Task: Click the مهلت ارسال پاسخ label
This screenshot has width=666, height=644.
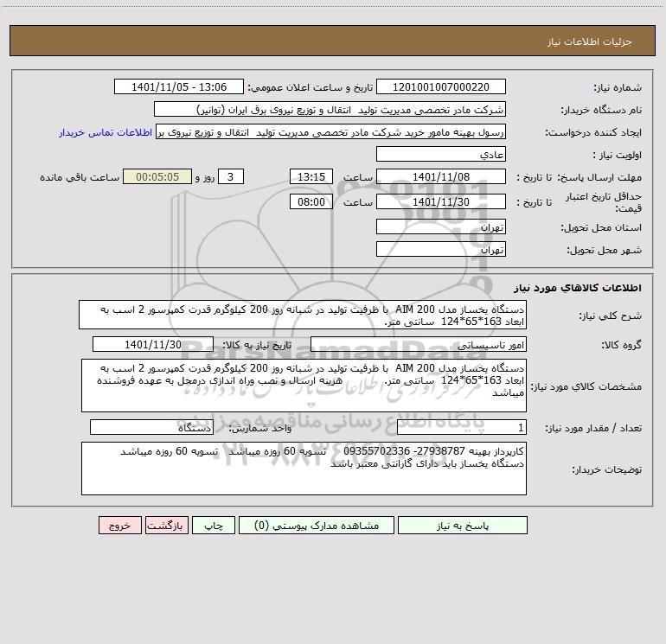Action: 599,177
